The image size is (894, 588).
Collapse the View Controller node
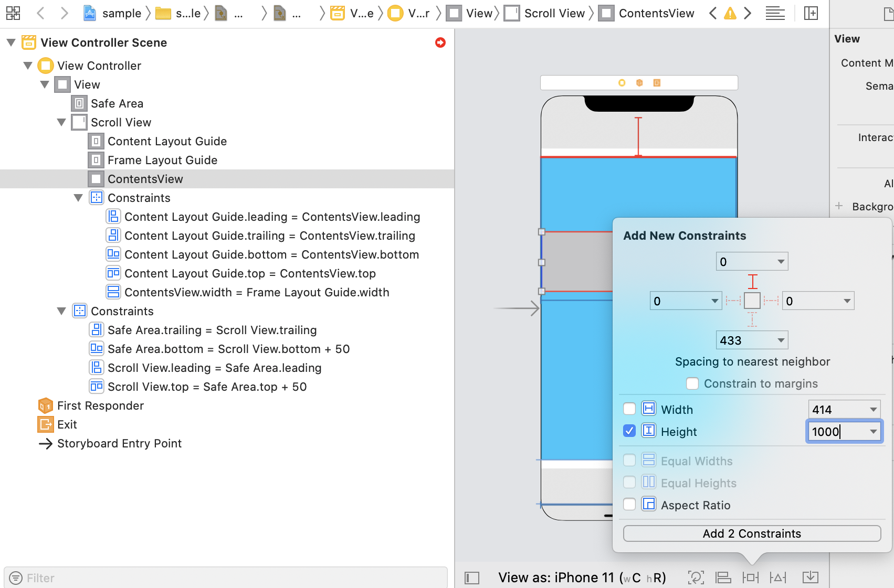click(x=28, y=66)
